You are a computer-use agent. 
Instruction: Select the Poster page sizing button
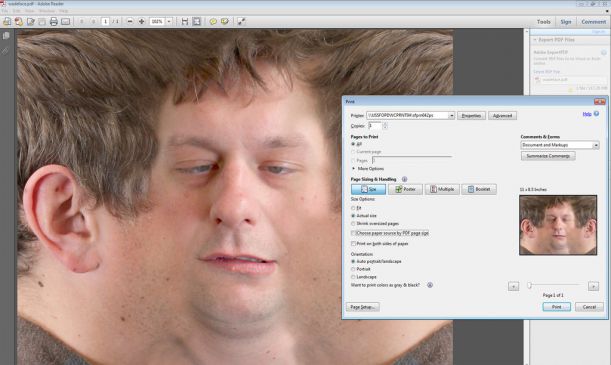coord(405,189)
